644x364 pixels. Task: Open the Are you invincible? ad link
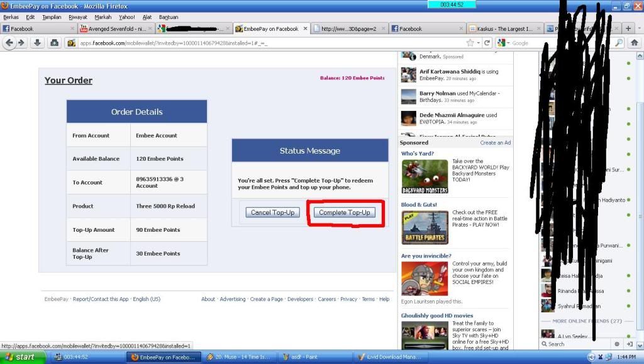click(x=426, y=256)
